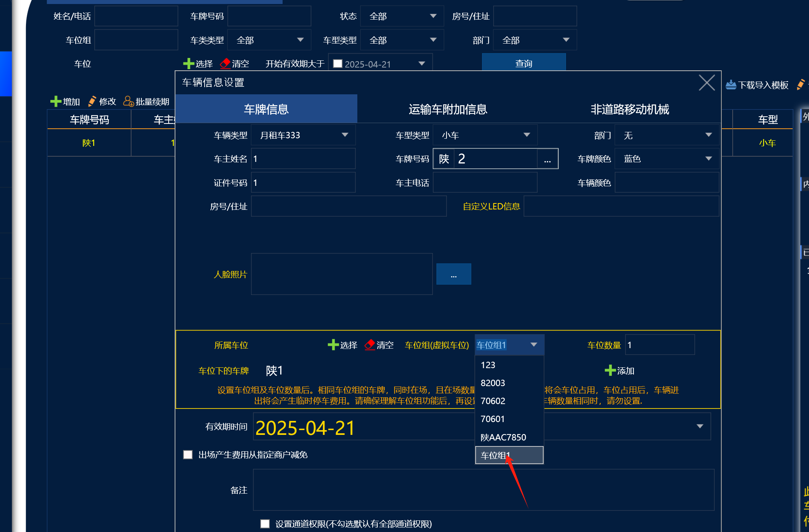Image resolution: width=809 pixels, height=532 pixels.
Task: Open the 部门 filter dropdown in the top filter bar
Action: pos(535,40)
